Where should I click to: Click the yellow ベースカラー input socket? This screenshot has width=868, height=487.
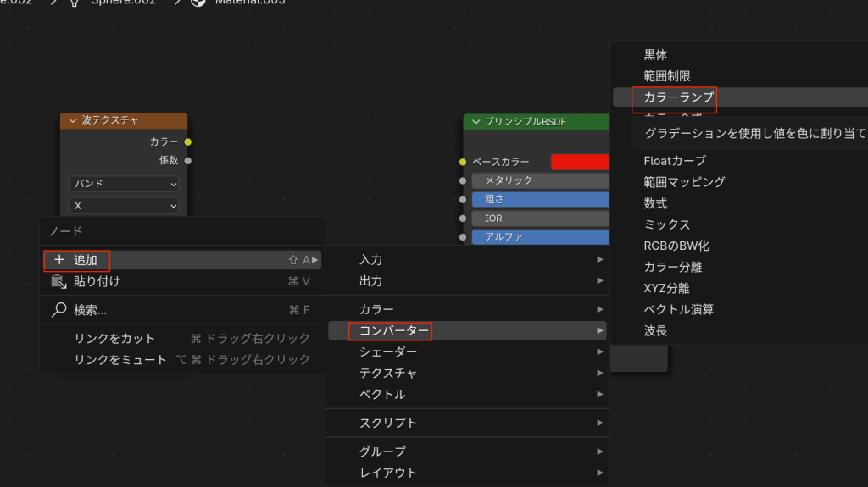tap(463, 162)
